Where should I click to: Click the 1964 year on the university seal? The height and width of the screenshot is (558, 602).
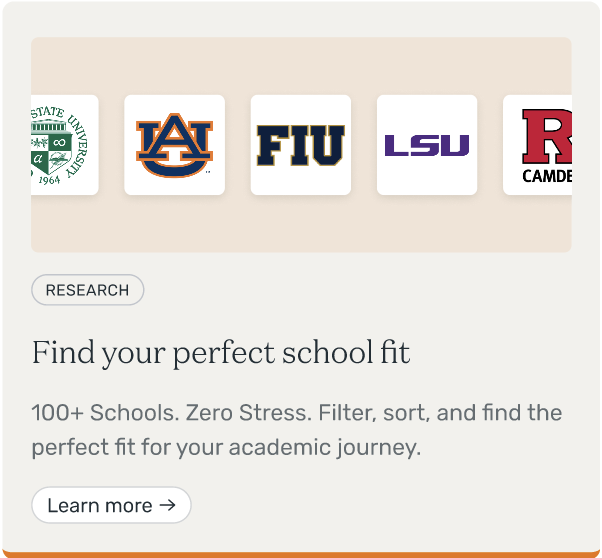tap(50, 178)
